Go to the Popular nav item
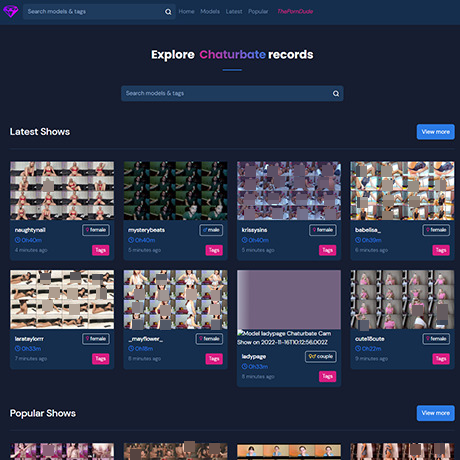The height and width of the screenshot is (460, 460). pos(258,12)
